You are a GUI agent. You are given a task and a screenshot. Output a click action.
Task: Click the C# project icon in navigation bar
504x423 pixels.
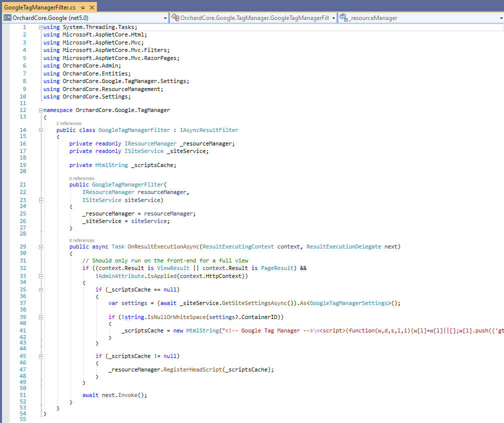[x=7, y=17]
